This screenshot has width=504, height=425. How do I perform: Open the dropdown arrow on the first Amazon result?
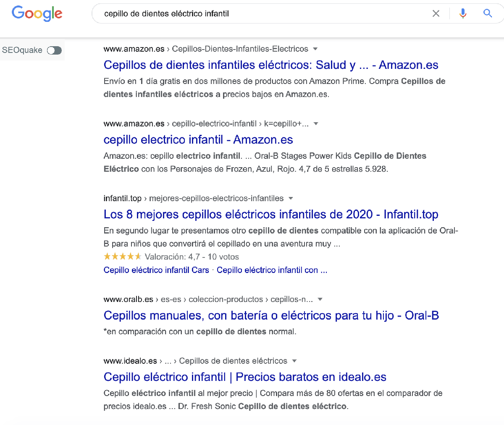(x=315, y=49)
